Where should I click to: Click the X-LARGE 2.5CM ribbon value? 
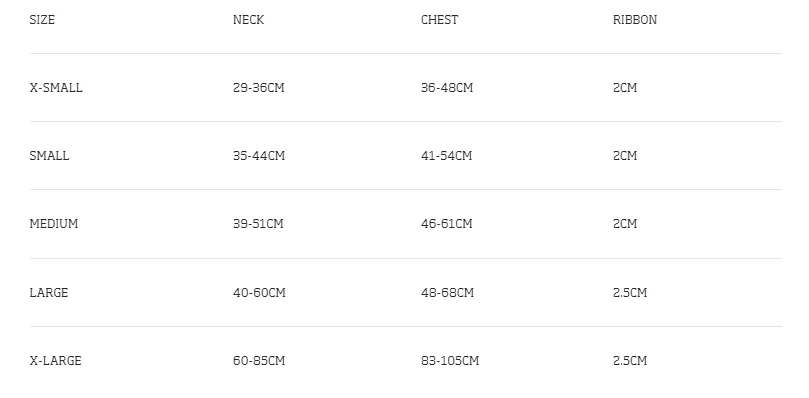click(630, 361)
